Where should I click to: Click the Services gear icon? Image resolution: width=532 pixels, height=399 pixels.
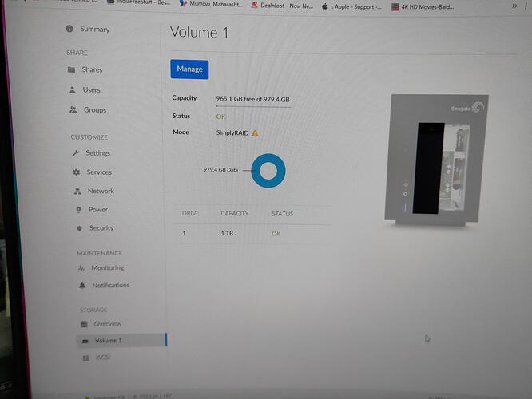pyautogui.click(x=77, y=172)
